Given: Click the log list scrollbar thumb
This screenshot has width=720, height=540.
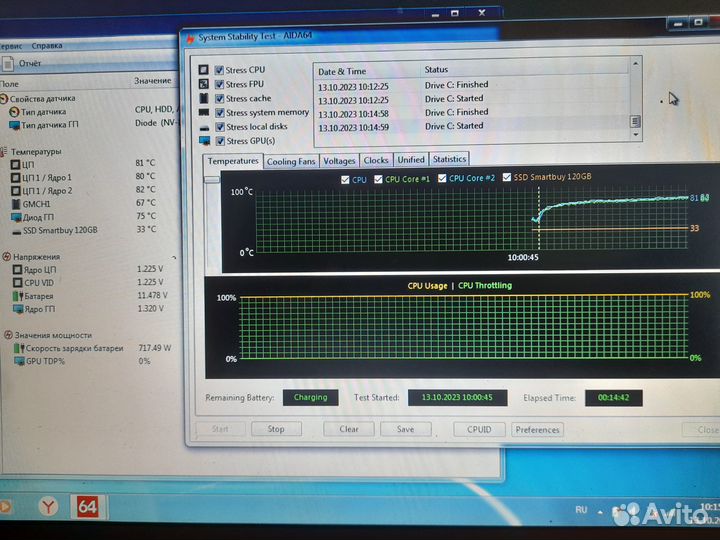Looking at the screenshot, I should (636, 121).
